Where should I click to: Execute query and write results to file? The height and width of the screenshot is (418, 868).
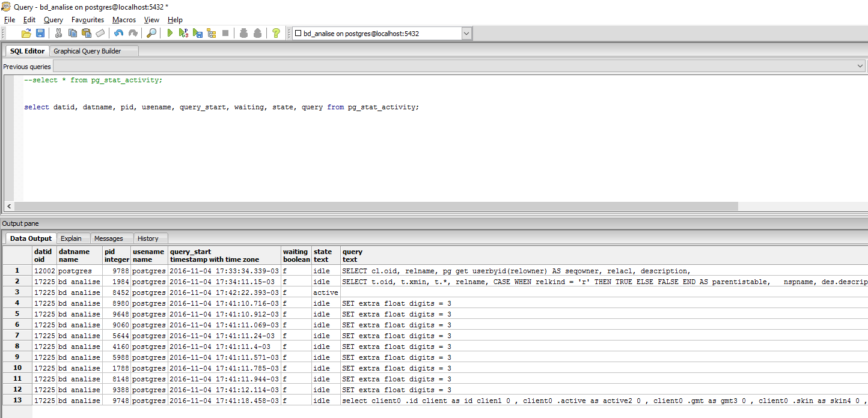coord(198,33)
